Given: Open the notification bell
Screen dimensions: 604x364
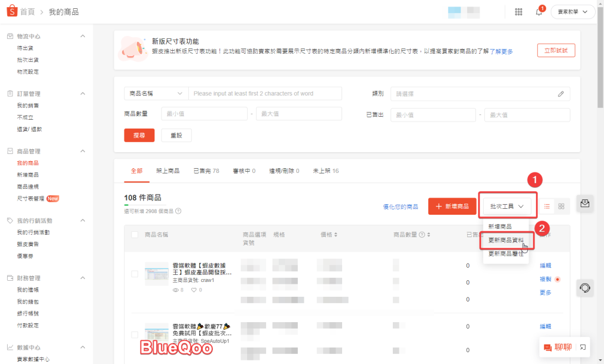Looking at the screenshot, I should [x=539, y=12].
